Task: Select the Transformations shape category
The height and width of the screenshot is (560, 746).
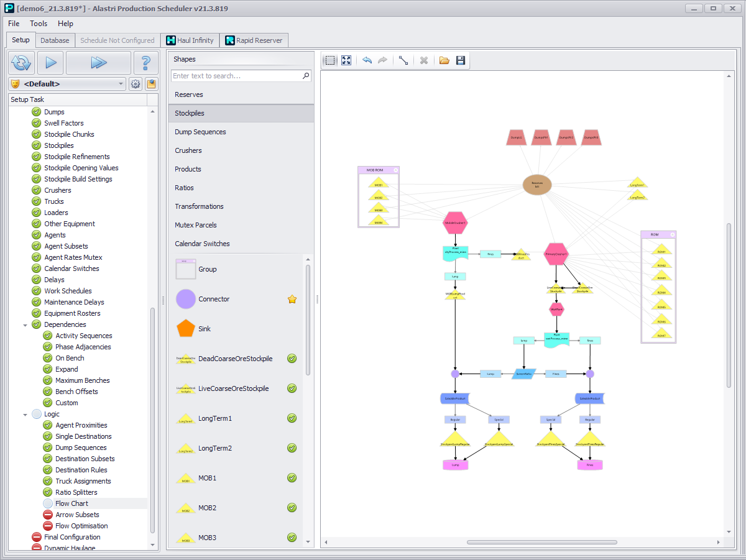Action: [x=199, y=206]
